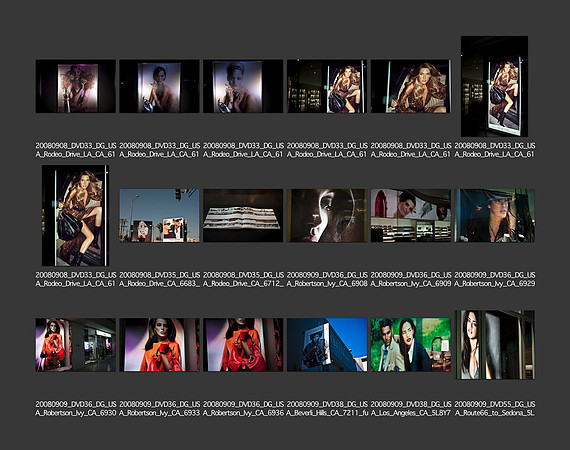Open the shadowed face close-up thumbnail
Viewport: 570px width, 450px height.
(327, 216)
